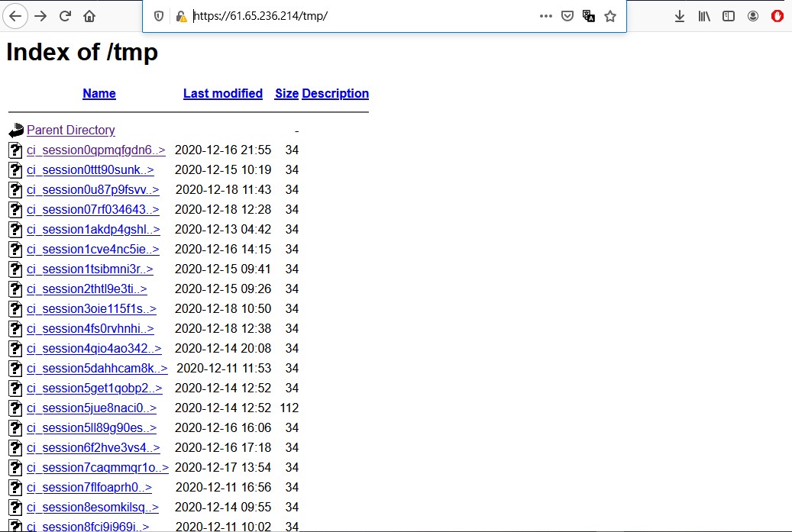The image size is (792, 532).
Task: Sort the listing by Last modified
Action: pos(223,93)
